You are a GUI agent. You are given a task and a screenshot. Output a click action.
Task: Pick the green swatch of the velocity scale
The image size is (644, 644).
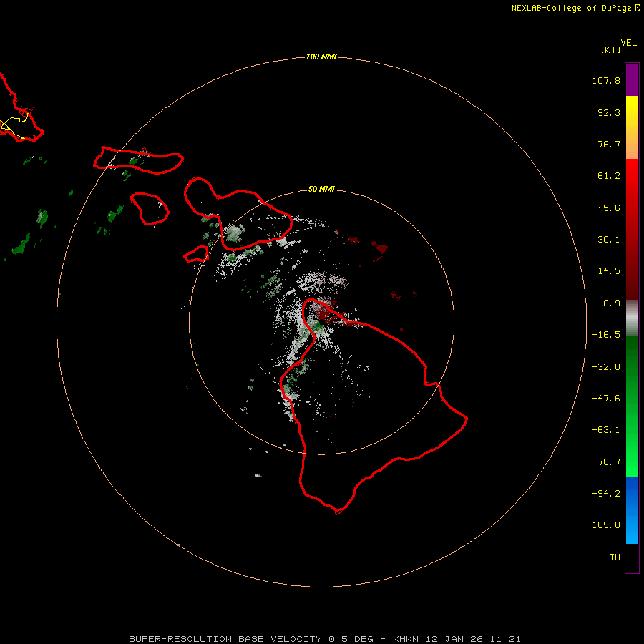click(632, 406)
